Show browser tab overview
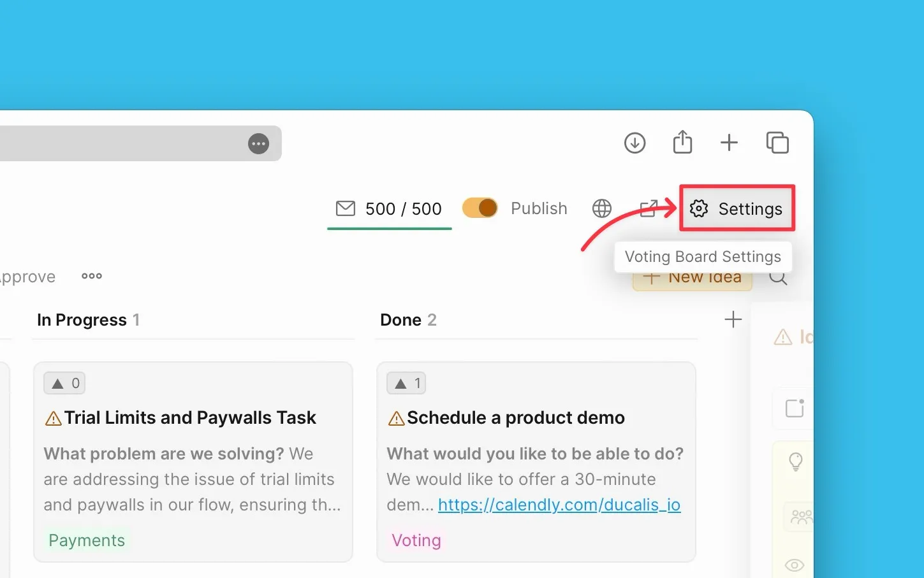This screenshot has height=578, width=924. tap(777, 143)
